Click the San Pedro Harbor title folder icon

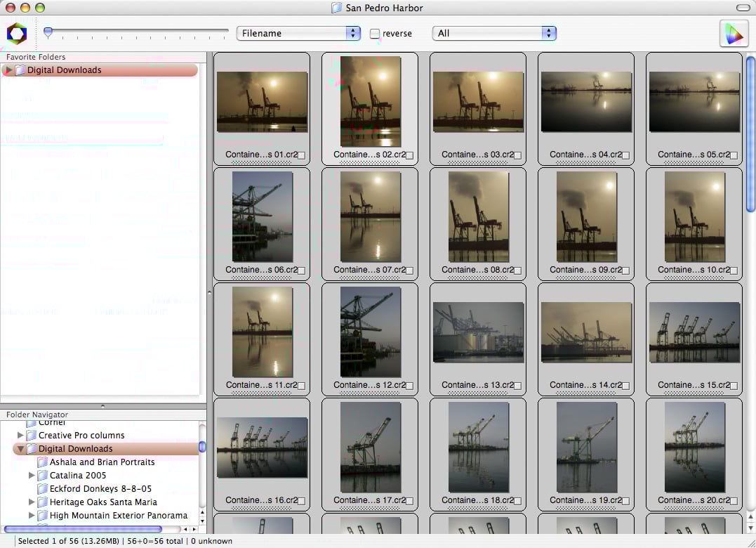click(x=337, y=8)
